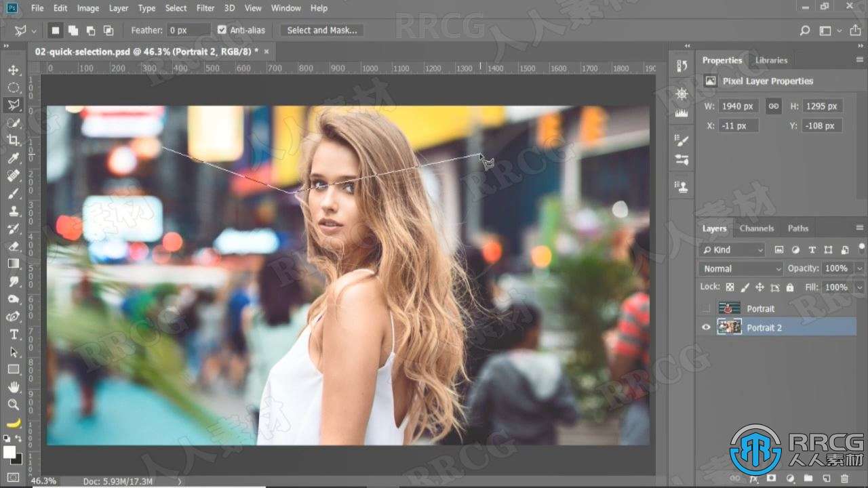Select the Clone Stamp tool
This screenshot has height=488, width=868.
(14, 211)
